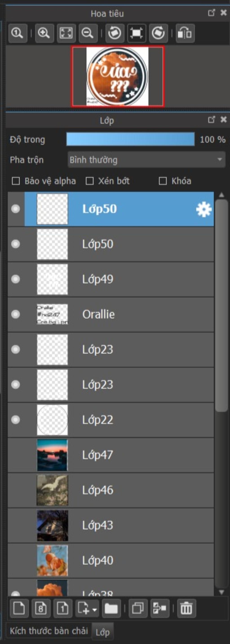Click the zoom in magnifier icon

[x=44, y=33]
